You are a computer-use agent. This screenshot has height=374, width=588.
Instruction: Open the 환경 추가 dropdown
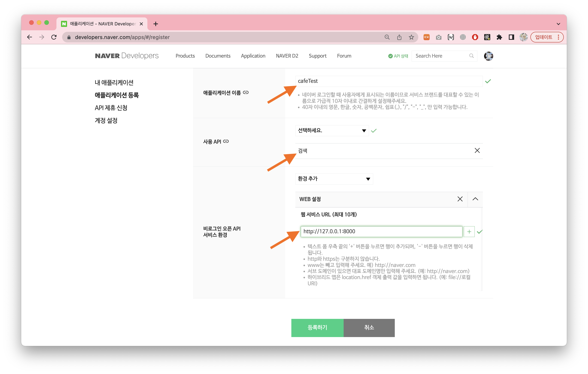[x=334, y=179]
